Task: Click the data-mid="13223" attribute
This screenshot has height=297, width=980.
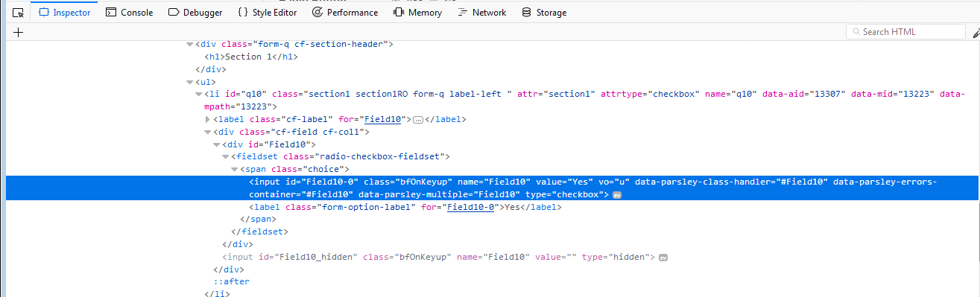Action: pyautogui.click(x=892, y=95)
